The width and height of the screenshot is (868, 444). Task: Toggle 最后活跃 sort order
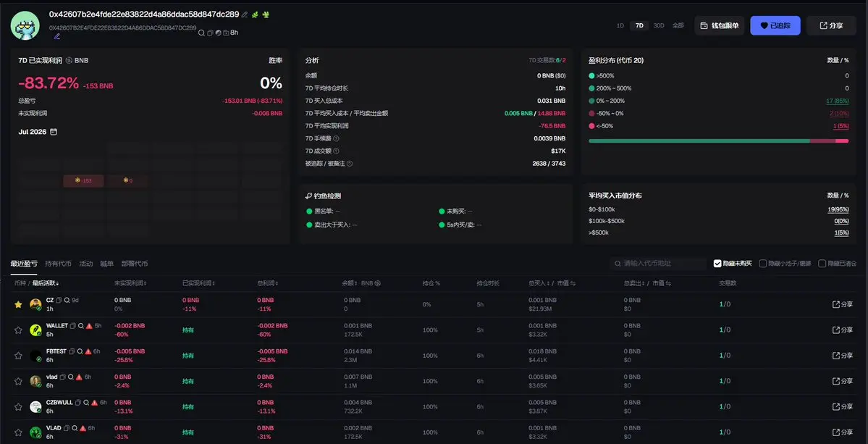pos(46,283)
